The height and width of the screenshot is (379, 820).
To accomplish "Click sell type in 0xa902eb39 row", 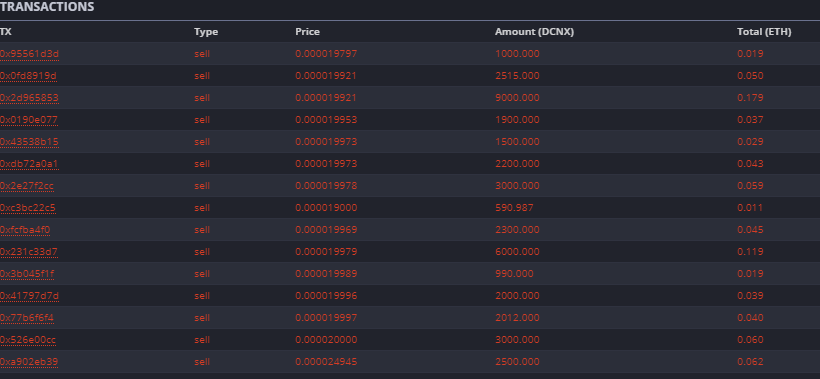I will click(x=202, y=361).
